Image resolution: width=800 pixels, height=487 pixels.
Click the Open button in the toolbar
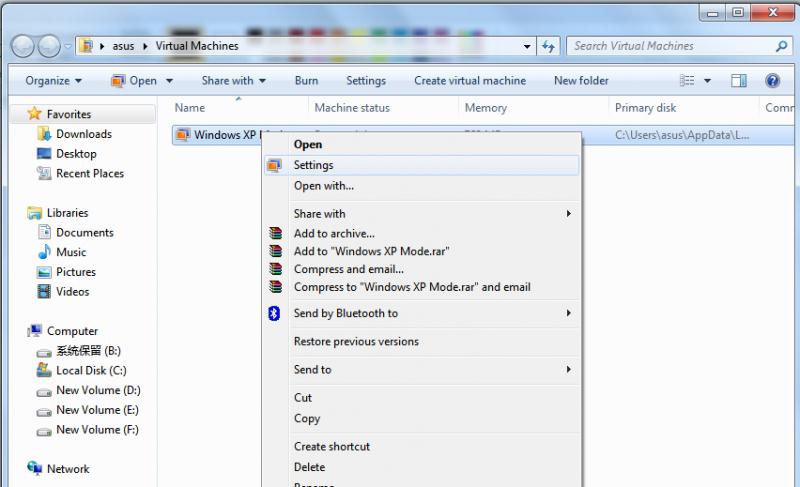tap(134, 81)
